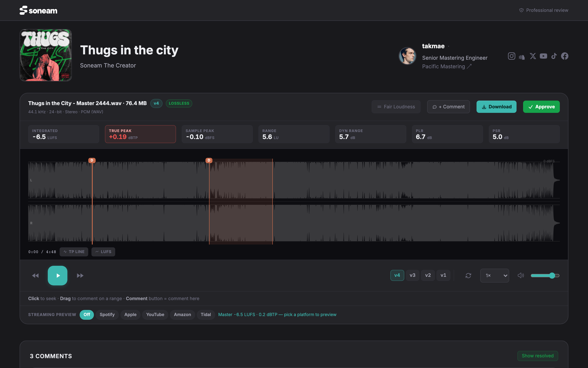
Task: Click the 'Soneam The Creator' artist name
Action: click(108, 65)
